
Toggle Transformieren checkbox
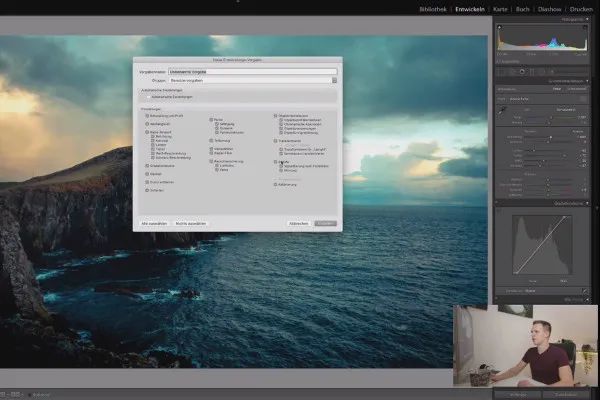(x=275, y=141)
